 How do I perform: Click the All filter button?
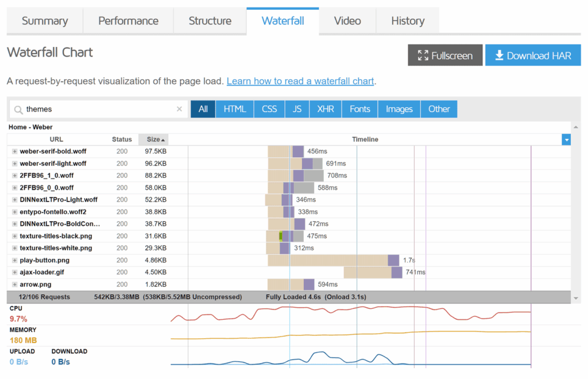202,109
